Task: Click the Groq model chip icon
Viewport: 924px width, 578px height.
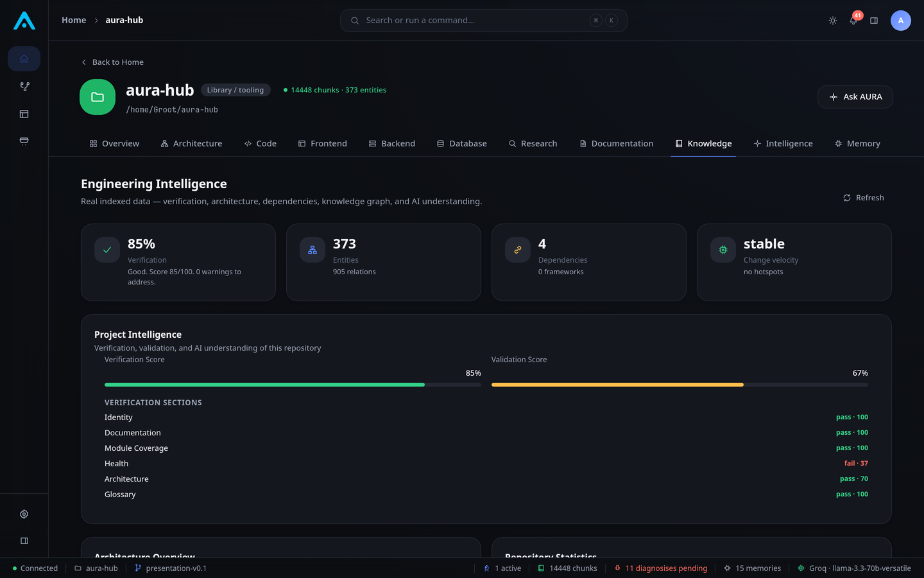Action: click(x=801, y=568)
